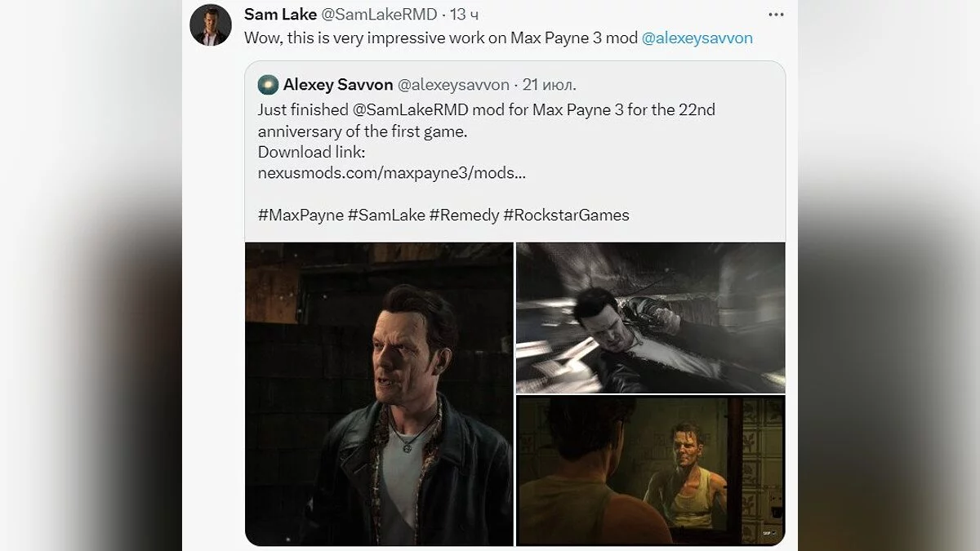Click Sam Lake's profile avatar

coord(211,25)
